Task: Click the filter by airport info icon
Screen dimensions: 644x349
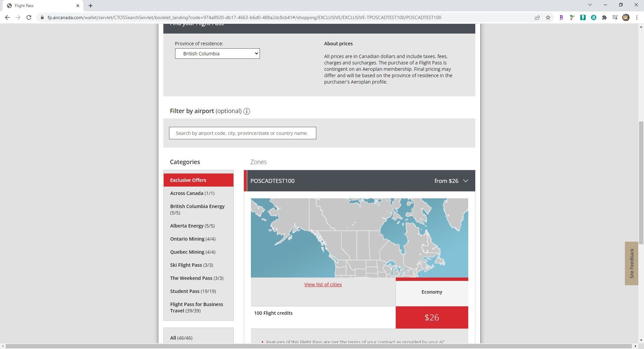Action: click(x=247, y=111)
